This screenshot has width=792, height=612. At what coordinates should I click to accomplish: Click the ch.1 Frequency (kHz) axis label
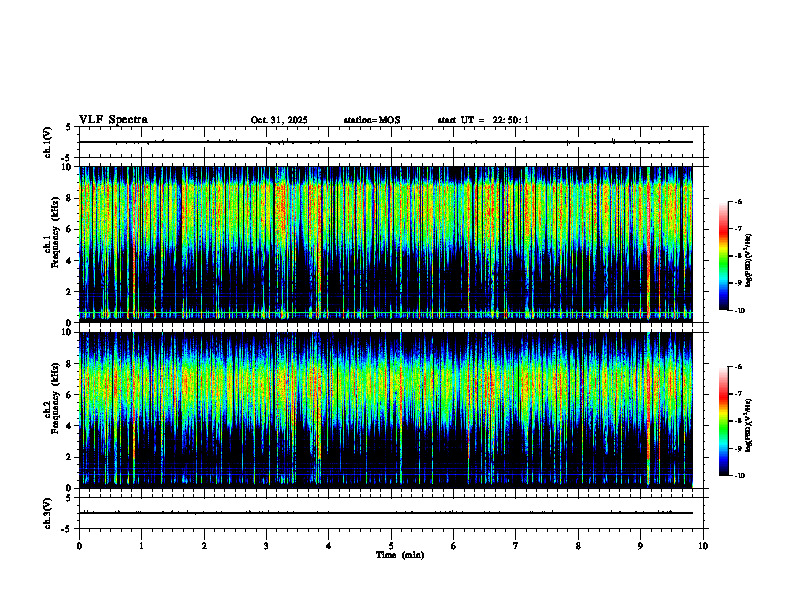(x=52, y=232)
